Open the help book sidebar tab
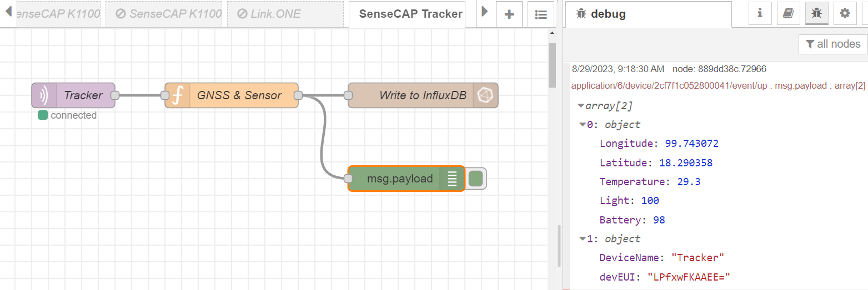Screen dimensions: 868x290 [x=788, y=13]
